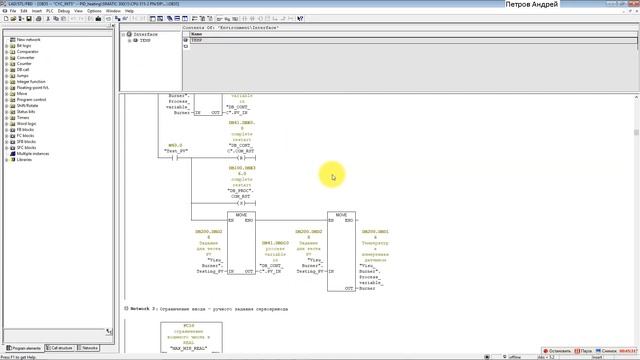
Task: Click the Test_PV contact
Action: pyautogui.click(x=176, y=158)
